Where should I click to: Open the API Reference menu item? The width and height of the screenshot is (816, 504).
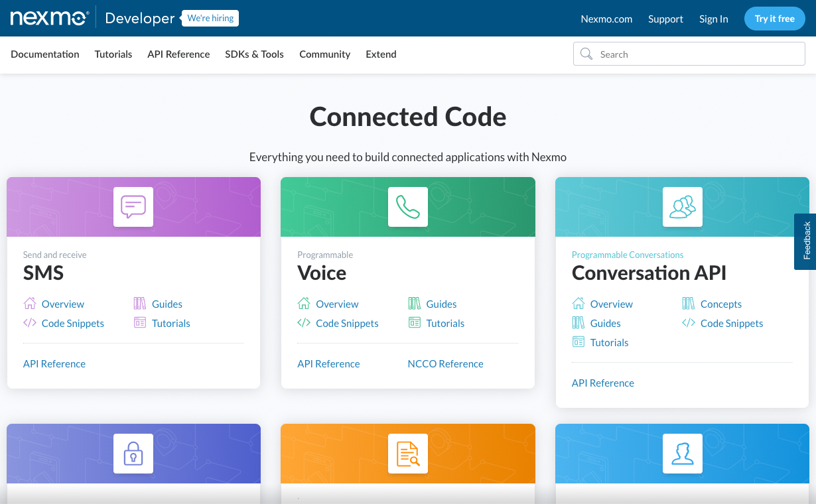178,54
